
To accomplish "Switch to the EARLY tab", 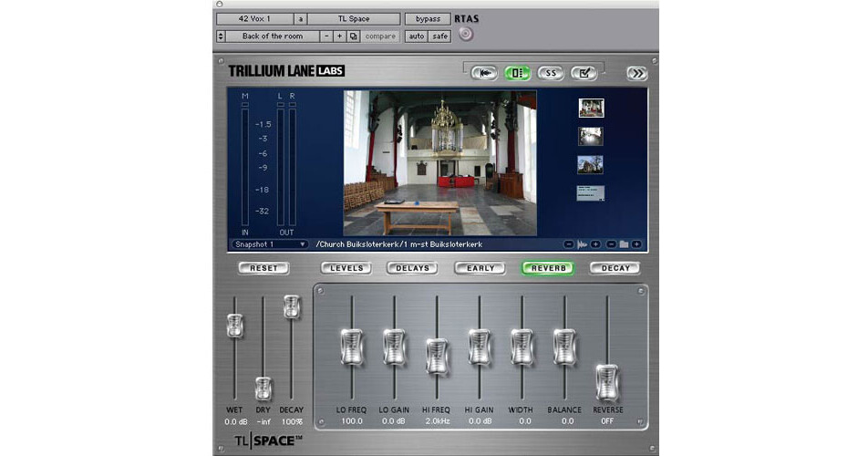I will [480, 268].
